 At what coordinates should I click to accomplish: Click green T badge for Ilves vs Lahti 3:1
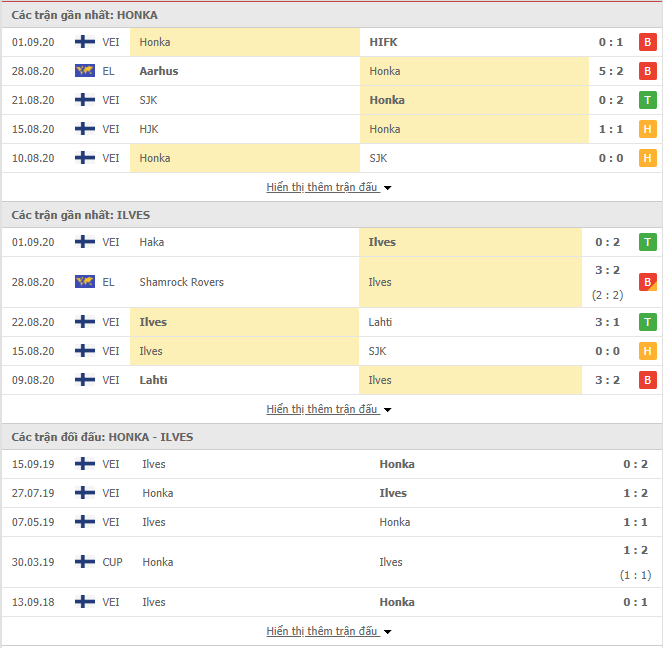pyautogui.click(x=647, y=322)
